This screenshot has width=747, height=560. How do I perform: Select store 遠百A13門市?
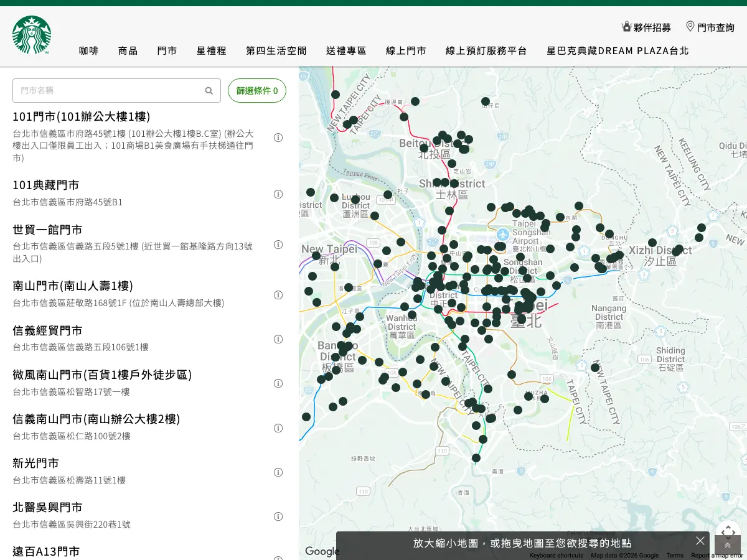[46, 551]
